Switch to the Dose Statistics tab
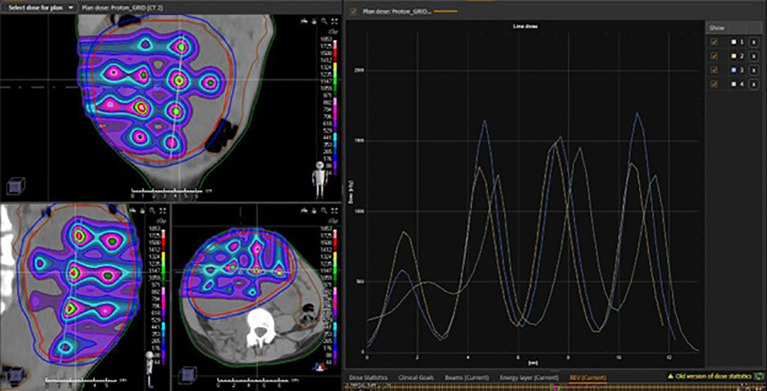 tap(368, 377)
